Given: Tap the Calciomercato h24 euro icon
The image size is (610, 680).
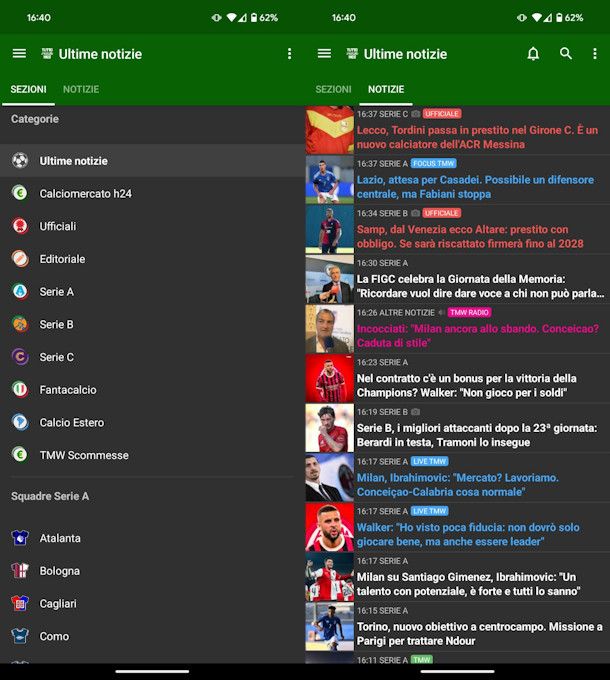Looking at the screenshot, I should (x=20, y=193).
